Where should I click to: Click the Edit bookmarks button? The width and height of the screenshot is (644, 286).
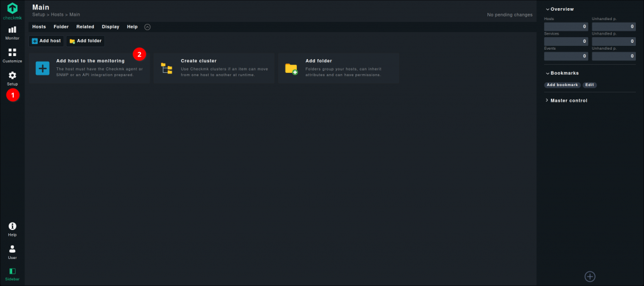tap(589, 84)
